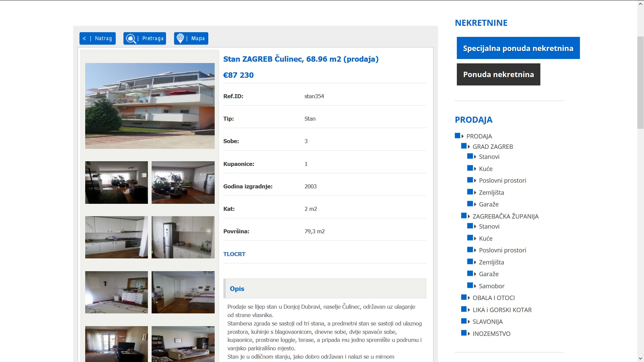Click the Natrag back button
This screenshot has width=644, height=362.
click(x=98, y=39)
